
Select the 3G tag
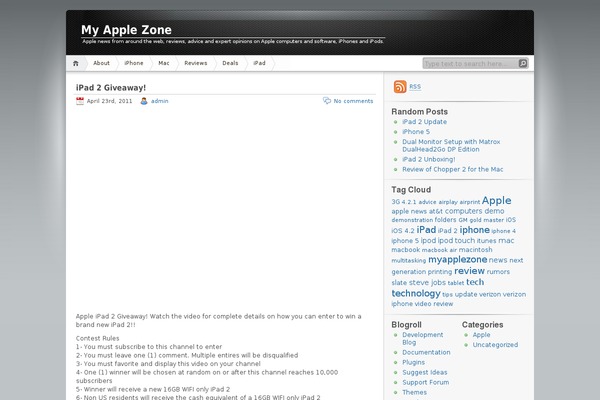tap(395, 202)
